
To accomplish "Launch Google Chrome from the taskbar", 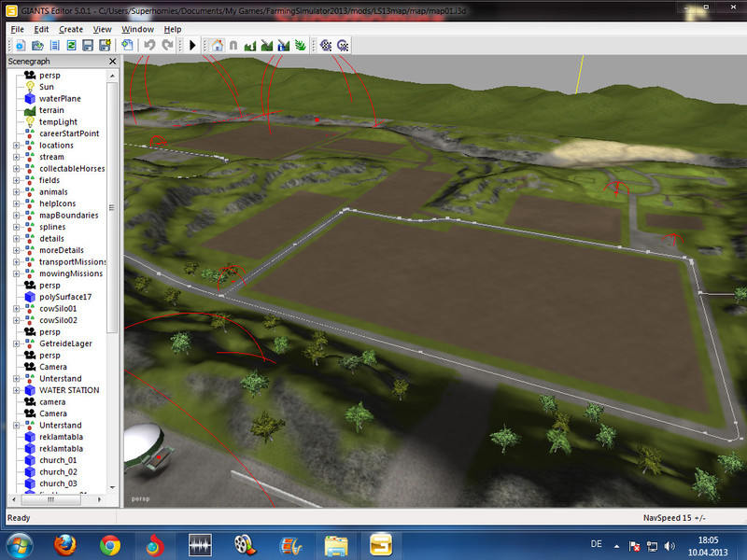I will 110,546.
